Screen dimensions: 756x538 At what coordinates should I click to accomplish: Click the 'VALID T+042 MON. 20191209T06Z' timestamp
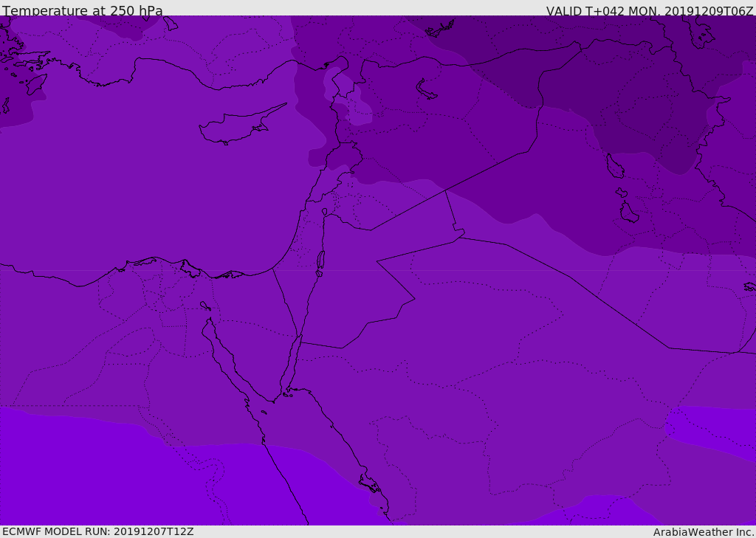[650, 10]
